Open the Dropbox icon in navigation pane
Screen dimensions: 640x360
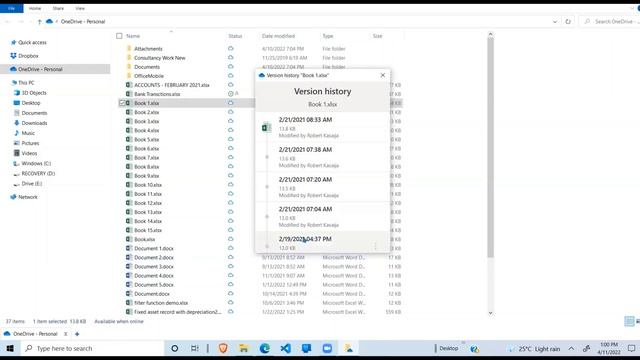(13, 56)
